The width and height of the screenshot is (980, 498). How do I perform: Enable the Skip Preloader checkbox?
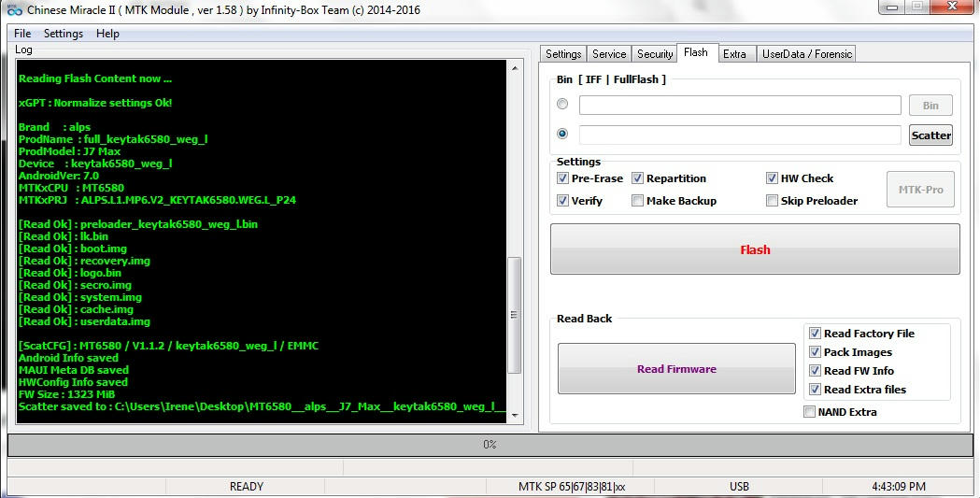pos(772,201)
